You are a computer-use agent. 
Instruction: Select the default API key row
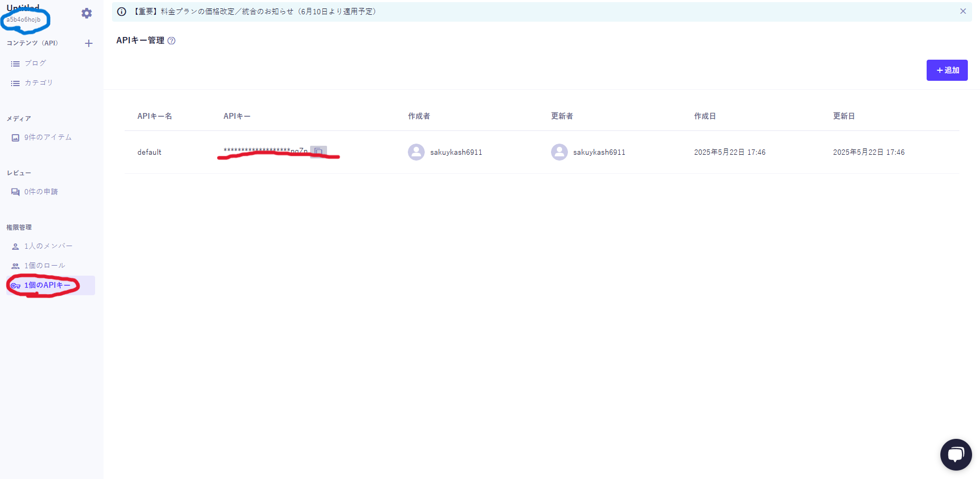(150, 152)
